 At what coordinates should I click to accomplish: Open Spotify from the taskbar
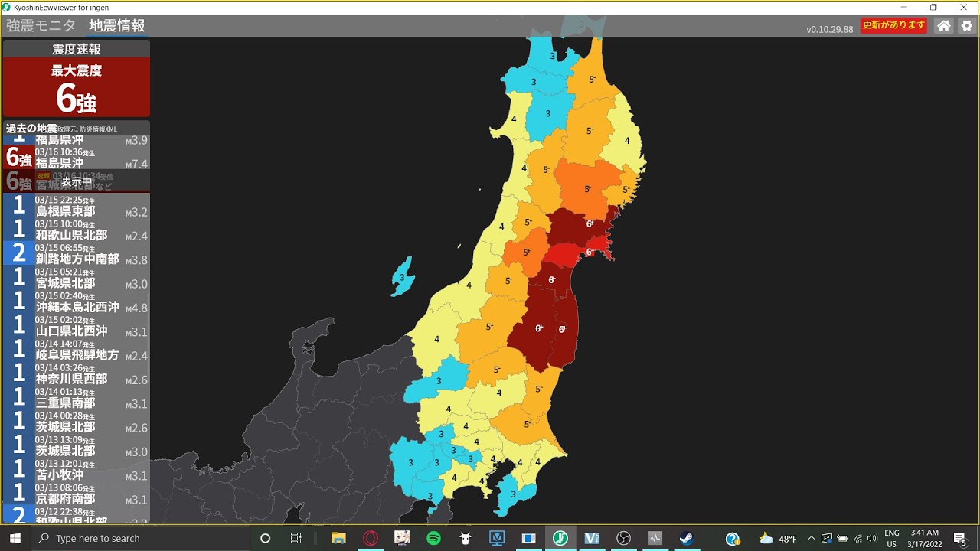tap(433, 538)
